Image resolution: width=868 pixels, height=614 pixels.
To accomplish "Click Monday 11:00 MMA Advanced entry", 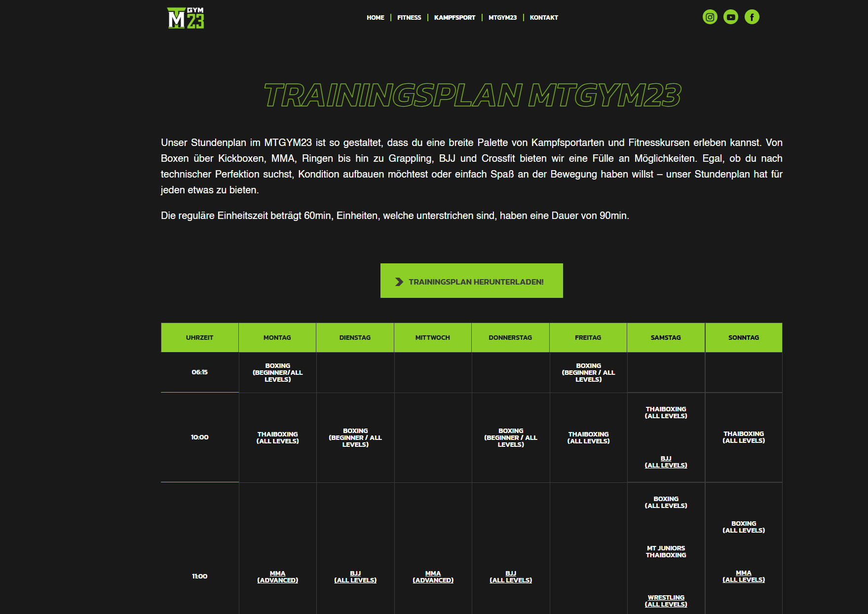I will tap(277, 577).
